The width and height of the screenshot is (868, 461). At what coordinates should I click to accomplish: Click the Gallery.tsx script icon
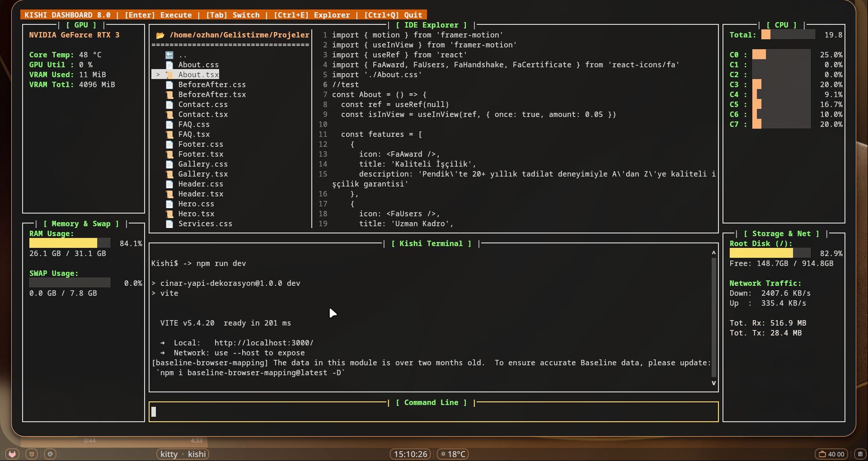(x=169, y=174)
